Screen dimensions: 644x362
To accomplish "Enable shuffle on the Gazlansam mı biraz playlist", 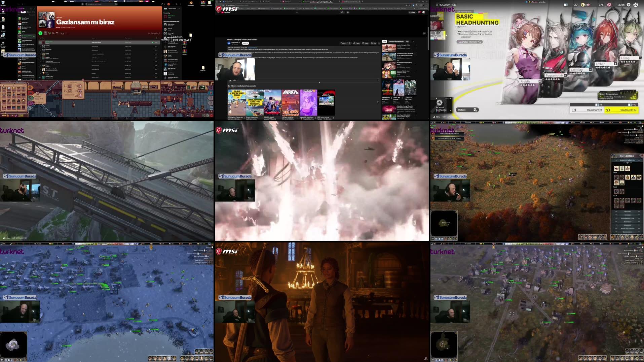I will [x=49, y=33].
